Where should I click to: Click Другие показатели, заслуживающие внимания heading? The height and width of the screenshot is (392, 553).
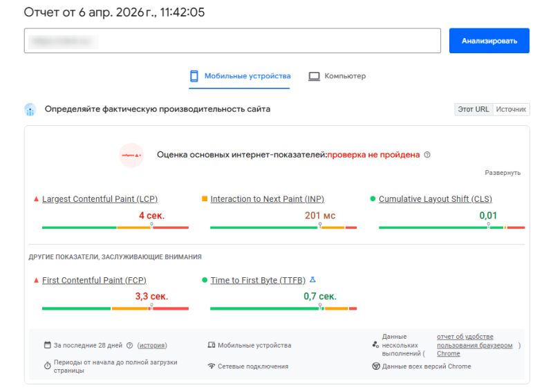tap(115, 257)
